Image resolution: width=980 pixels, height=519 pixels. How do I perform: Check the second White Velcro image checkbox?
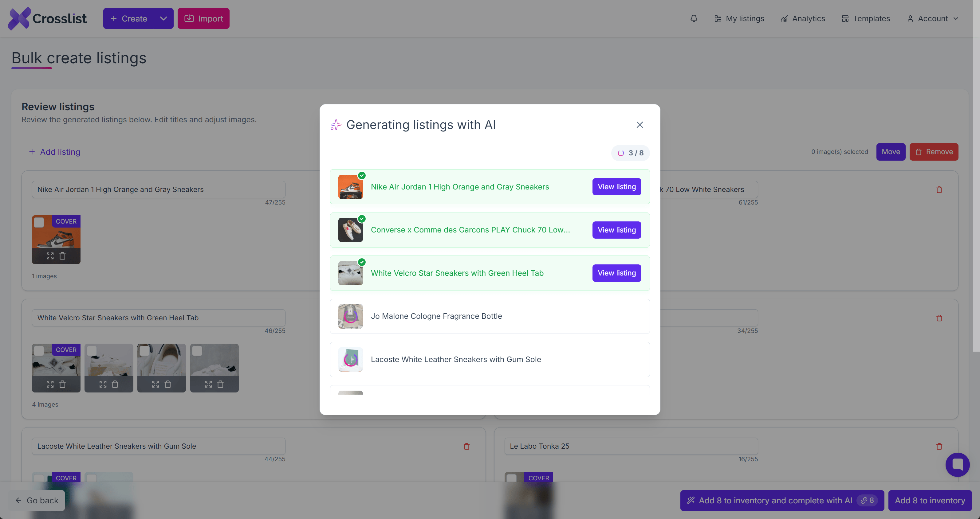pyautogui.click(x=92, y=351)
